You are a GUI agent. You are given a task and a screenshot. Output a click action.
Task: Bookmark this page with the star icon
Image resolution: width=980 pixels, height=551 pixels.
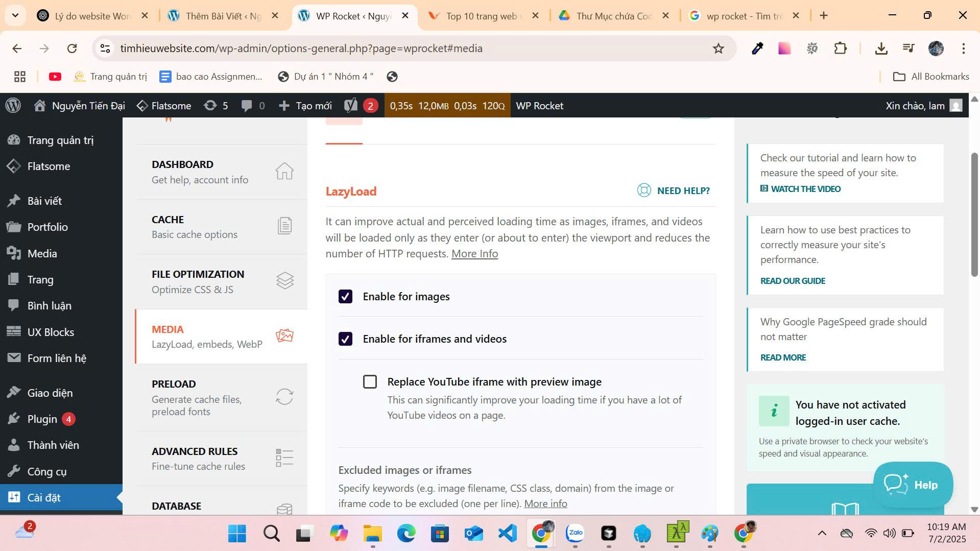tap(718, 49)
